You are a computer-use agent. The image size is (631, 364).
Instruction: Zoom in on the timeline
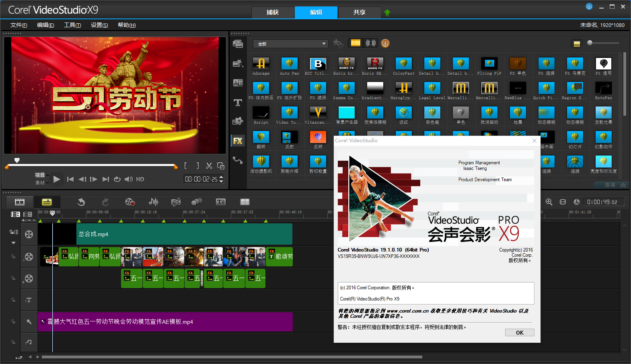549,202
